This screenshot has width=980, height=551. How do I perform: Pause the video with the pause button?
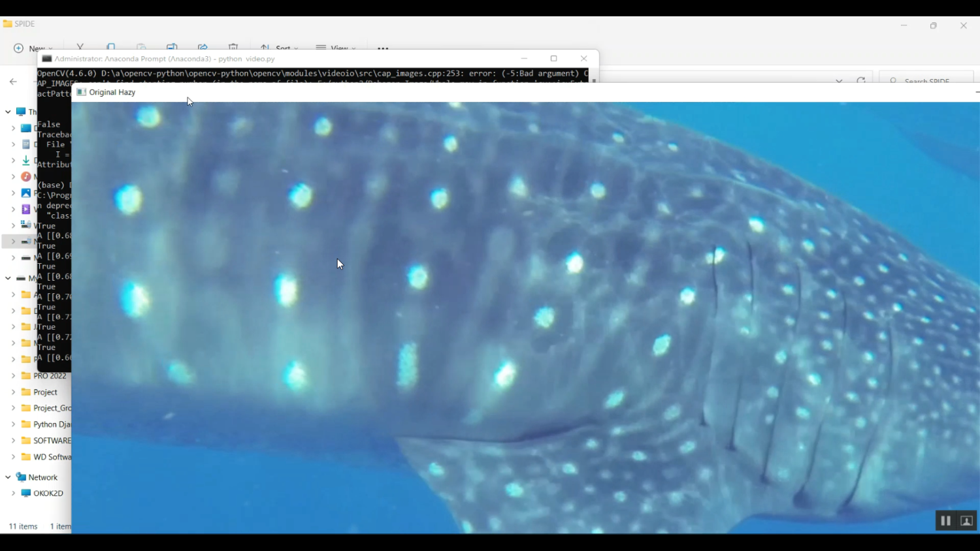coord(945,520)
